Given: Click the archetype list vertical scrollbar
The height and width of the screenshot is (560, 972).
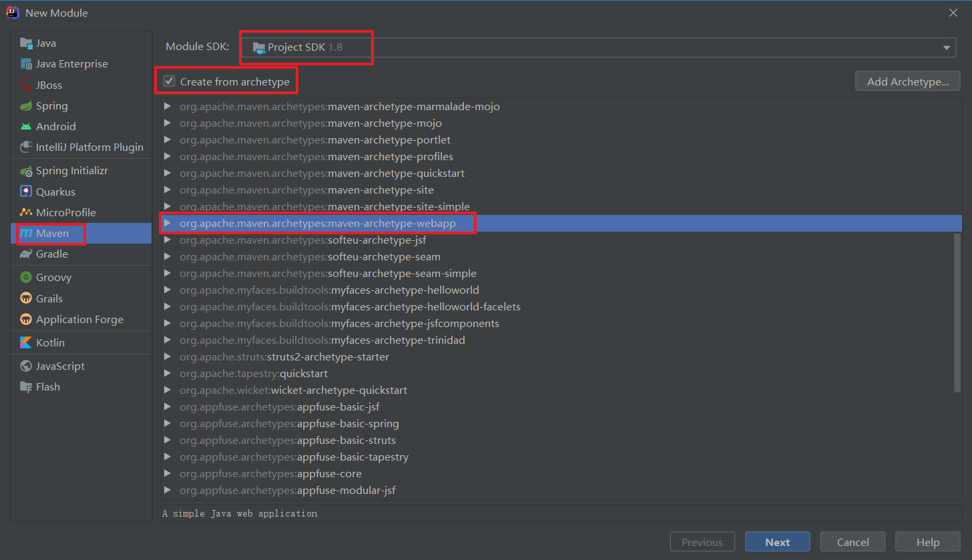Looking at the screenshot, I should [957, 312].
